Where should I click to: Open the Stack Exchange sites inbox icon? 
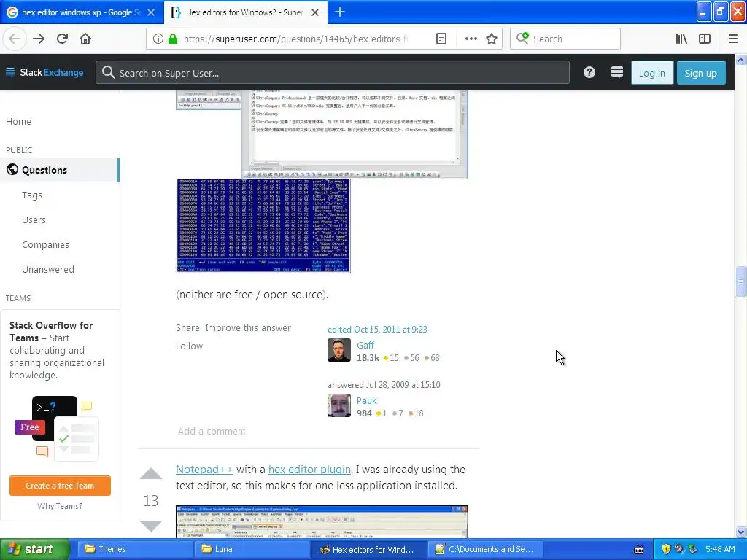(x=617, y=72)
